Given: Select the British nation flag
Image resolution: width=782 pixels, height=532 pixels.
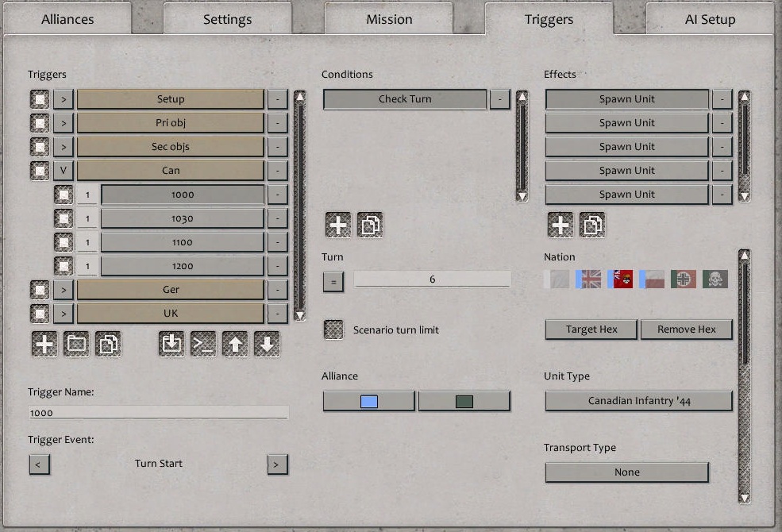Looking at the screenshot, I should 588,279.
